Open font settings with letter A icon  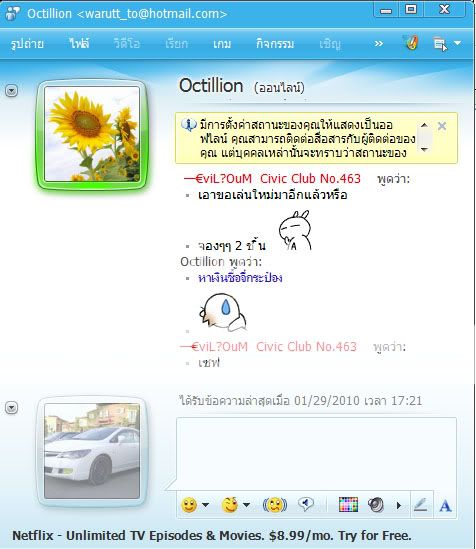445,506
